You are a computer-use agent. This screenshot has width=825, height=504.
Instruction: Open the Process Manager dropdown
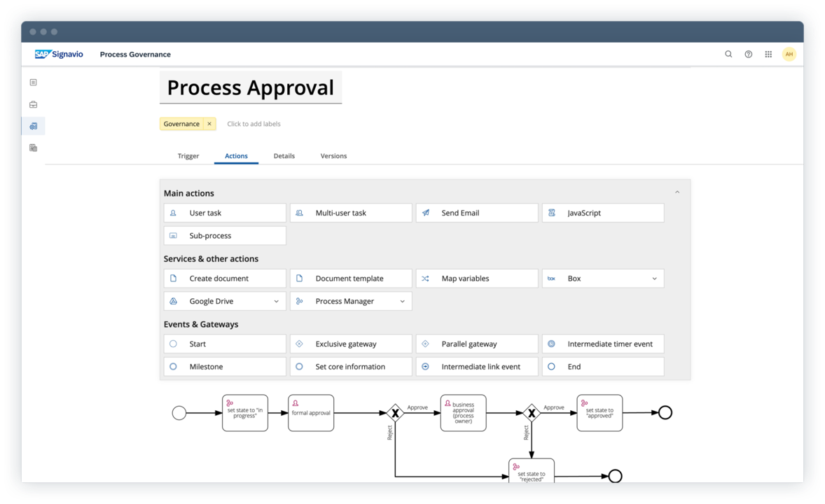tap(402, 302)
